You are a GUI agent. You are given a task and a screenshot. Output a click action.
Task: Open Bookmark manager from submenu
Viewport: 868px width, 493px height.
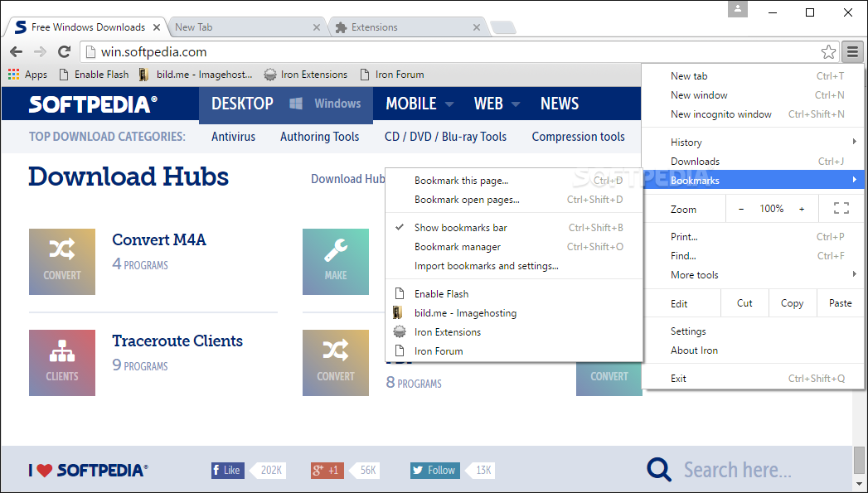(x=514, y=247)
